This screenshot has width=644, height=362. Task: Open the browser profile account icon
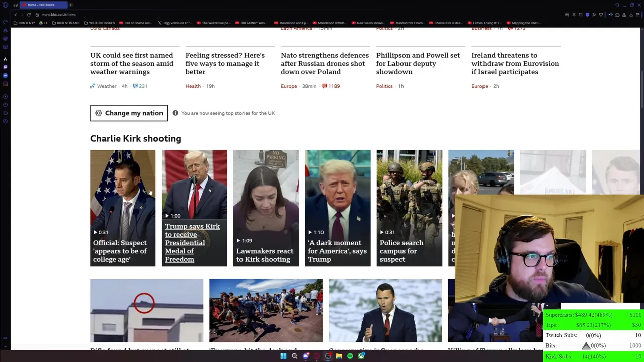624,15
